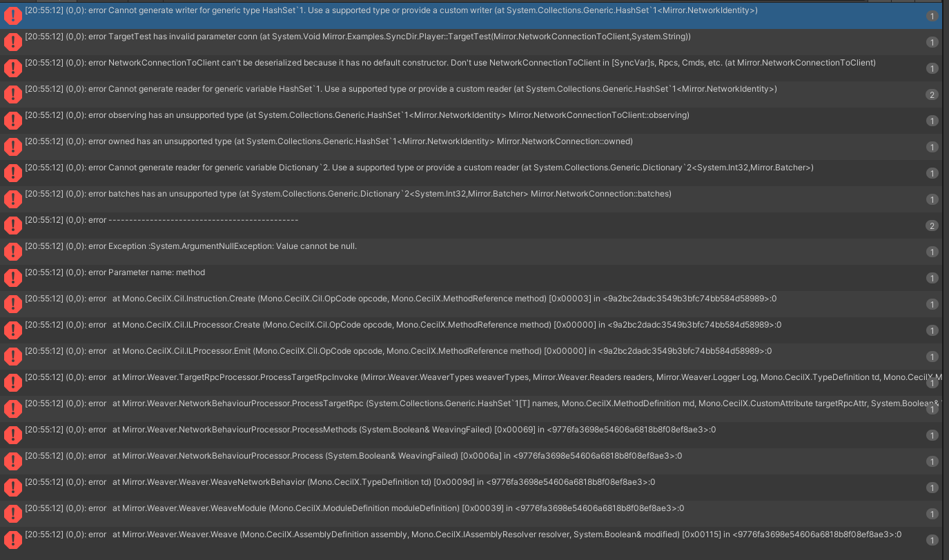The width and height of the screenshot is (949, 560).
Task: Click the count badge showing 2 on the dashed separator row
Action: 932,225
